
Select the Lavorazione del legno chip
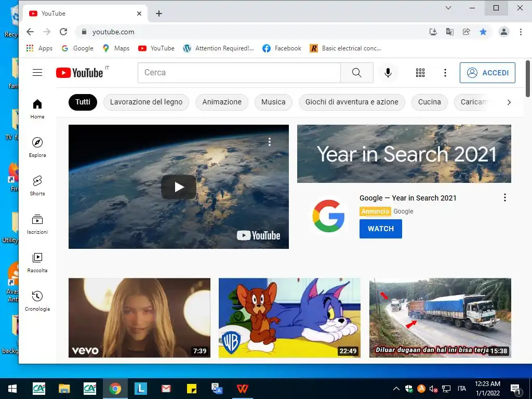pyautogui.click(x=146, y=102)
